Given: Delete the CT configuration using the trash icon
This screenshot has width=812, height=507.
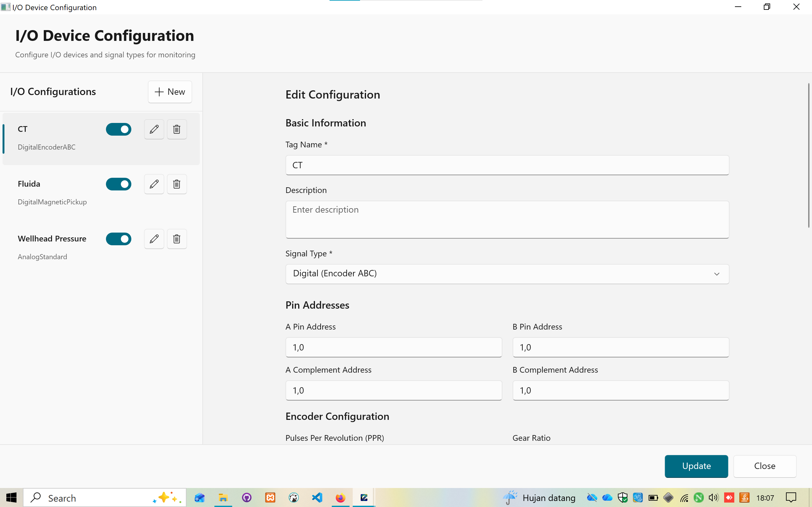Looking at the screenshot, I should [177, 129].
